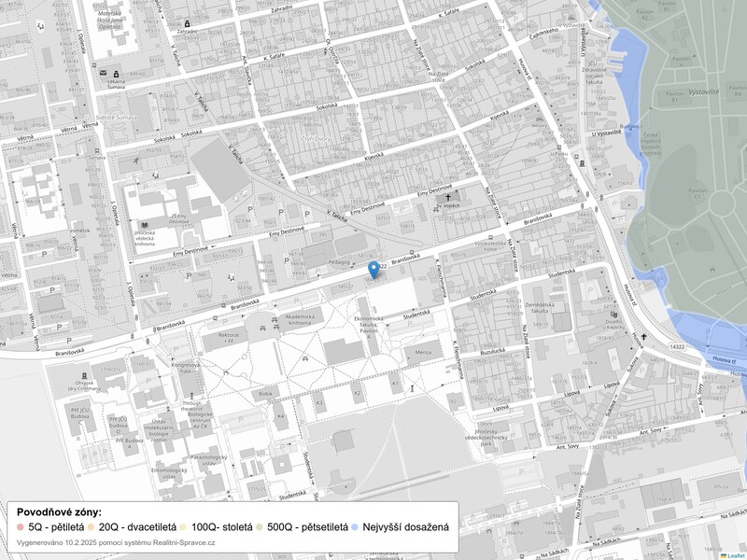Click the Rektorát building label

229,335
